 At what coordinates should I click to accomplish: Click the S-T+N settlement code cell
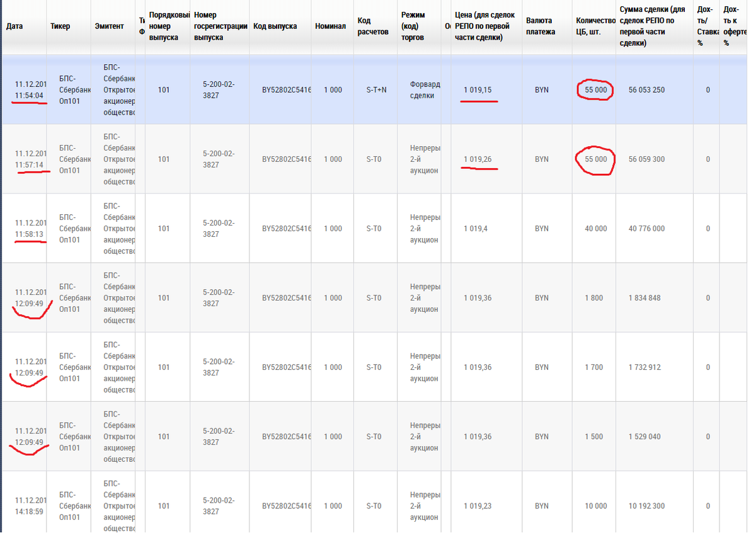click(376, 90)
